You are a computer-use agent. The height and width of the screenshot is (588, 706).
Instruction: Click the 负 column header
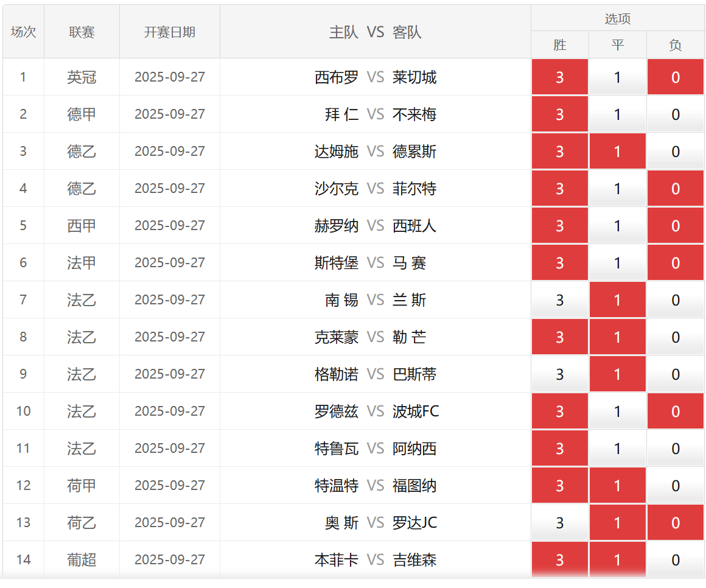click(675, 45)
